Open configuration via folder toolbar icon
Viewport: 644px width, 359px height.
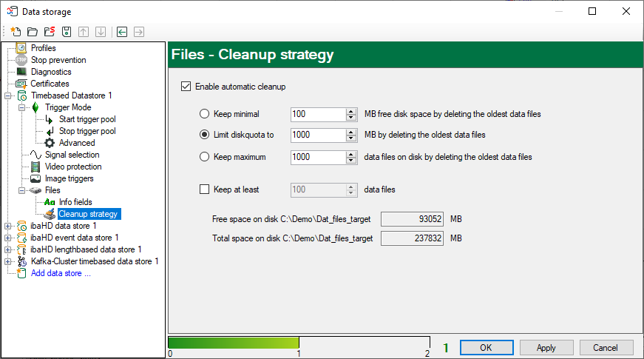point(33,32)
